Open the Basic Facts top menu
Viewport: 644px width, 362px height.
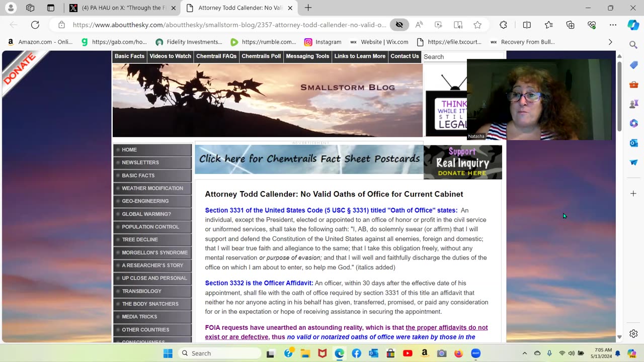point(129,56)
